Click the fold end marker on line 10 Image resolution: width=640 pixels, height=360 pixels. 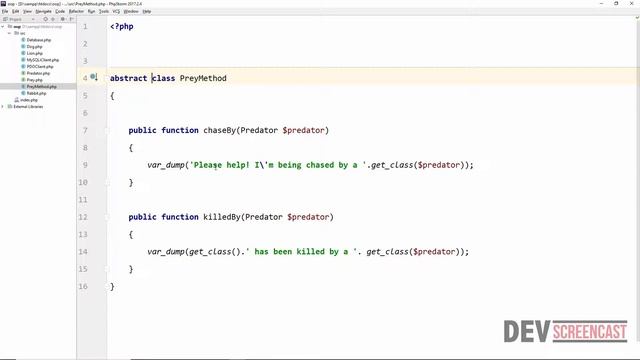[x=107, y=182]
